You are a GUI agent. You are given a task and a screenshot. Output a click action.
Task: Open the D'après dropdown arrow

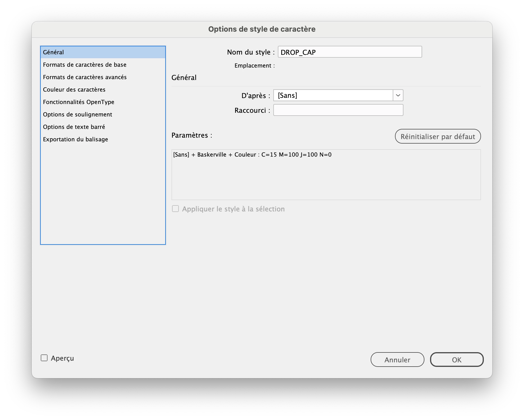398,95
